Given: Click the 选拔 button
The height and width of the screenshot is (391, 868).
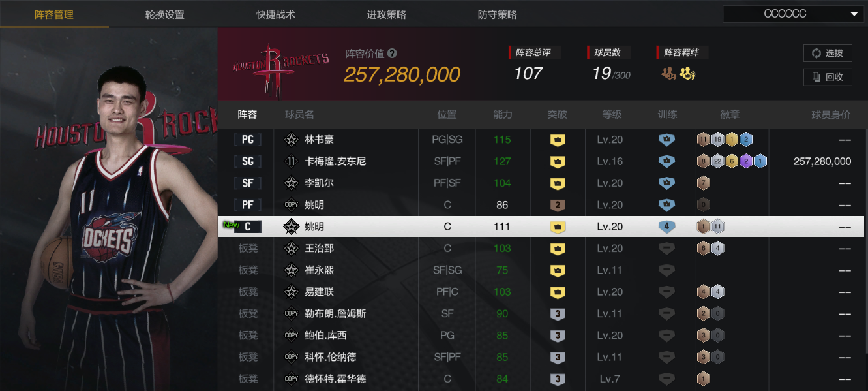Looking at the screenshot, I should point(828,54).
